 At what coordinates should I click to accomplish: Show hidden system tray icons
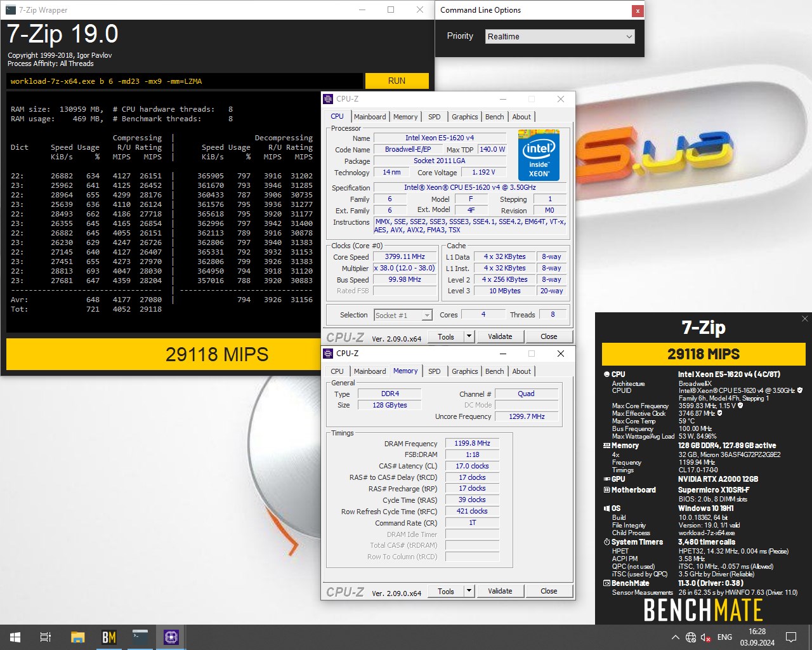tap(675, 637)
